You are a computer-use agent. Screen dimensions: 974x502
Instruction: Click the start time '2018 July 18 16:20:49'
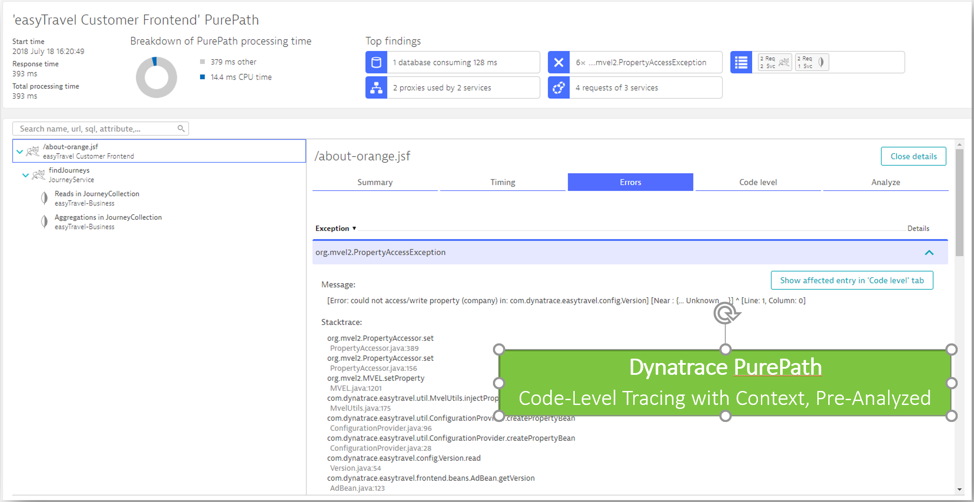click(x=48, y=51)
